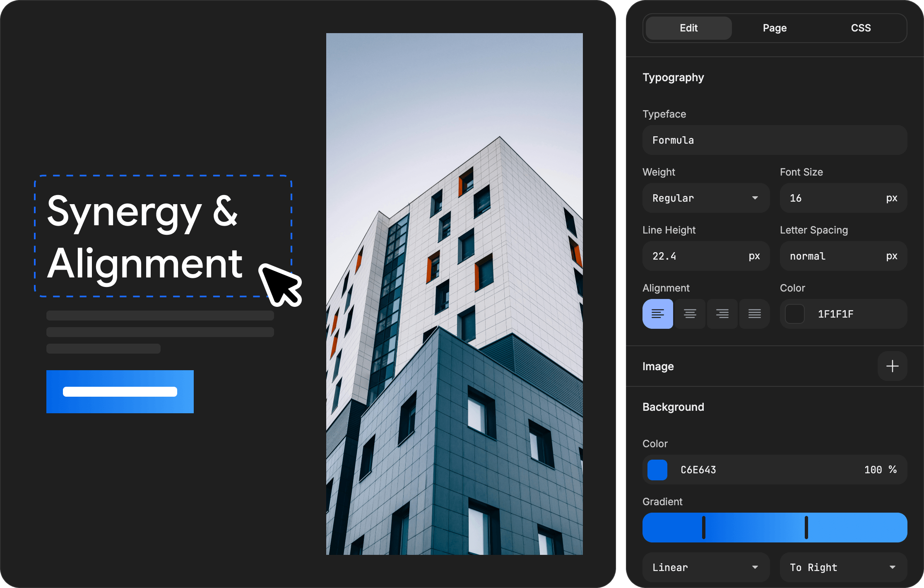Select the first gradient stop on the slider

click(703, 527)
